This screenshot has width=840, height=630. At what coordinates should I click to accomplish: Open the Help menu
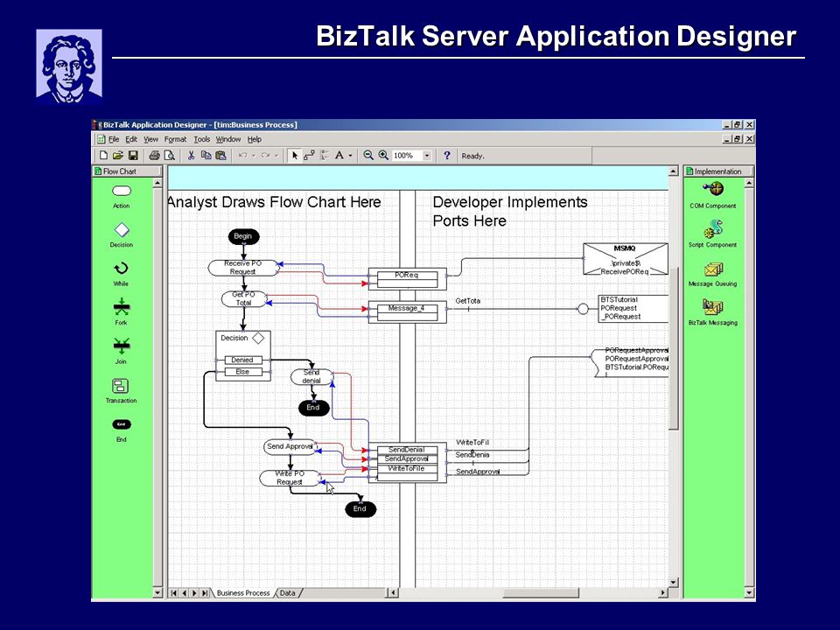[255, 139]
